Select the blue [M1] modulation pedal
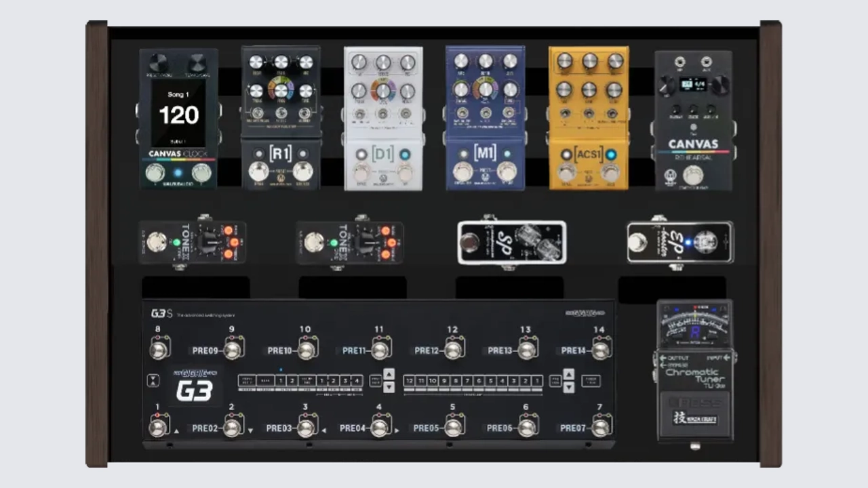868x488 pixels. (x=485, y=118)
